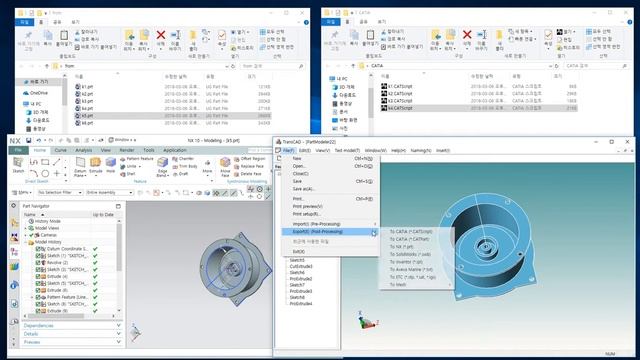Screen dimensions: 640x360
Task: Toggle the Sketch (5) feature checkbox
Action: pyautogui.click(x=38, y=283)
